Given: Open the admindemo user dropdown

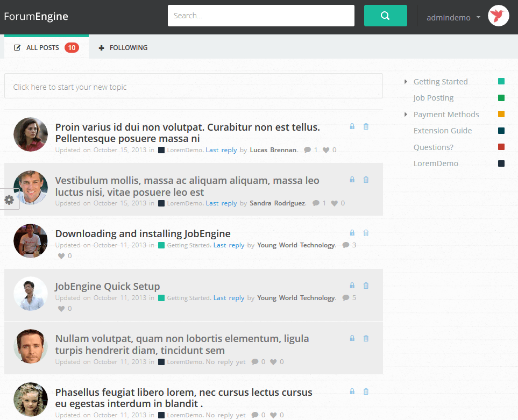Looking at the screenshot, I should [x=453, y=18].
